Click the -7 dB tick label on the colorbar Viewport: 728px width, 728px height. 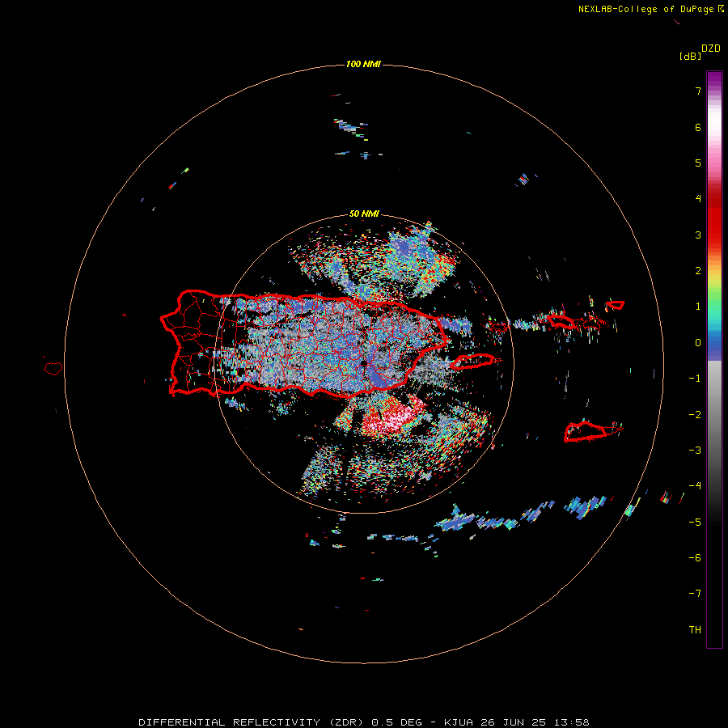pos(695,594)
